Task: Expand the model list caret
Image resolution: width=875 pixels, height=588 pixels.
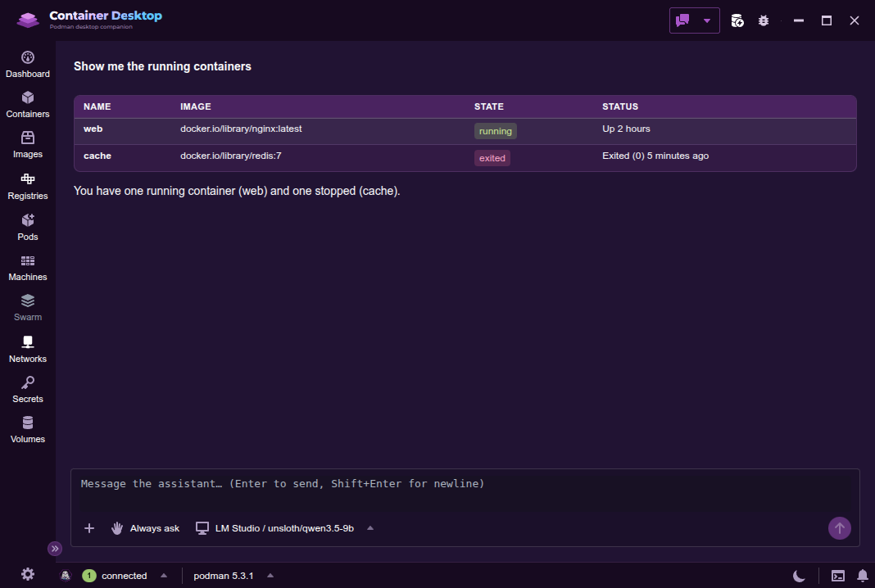Action: tap(370, 527)
